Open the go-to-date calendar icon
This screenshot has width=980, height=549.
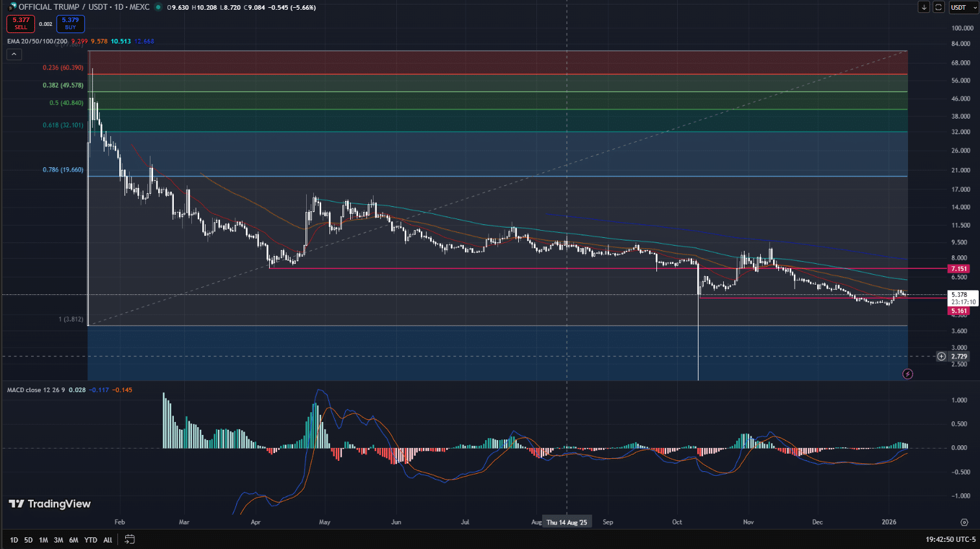point(130,539)
